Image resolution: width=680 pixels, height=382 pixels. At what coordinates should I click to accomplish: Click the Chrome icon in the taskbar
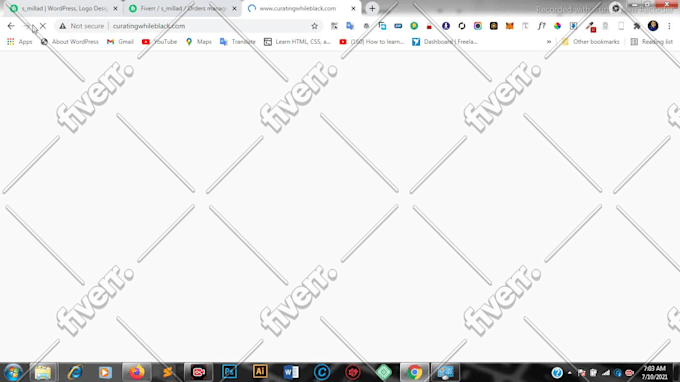coord(415,372)
